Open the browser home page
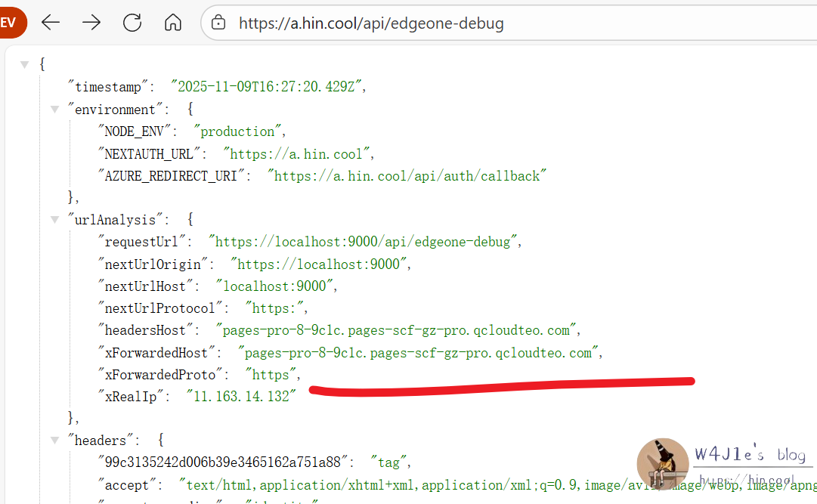 tap(172, 23)
